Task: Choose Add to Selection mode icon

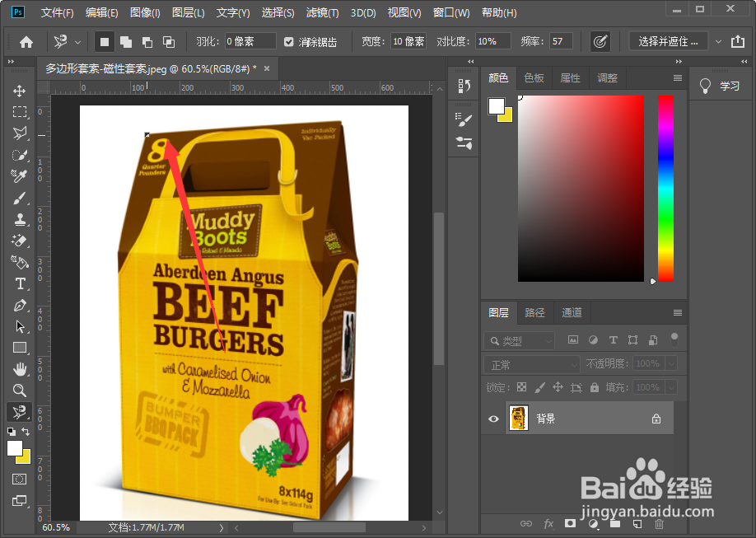Action: 126,42
